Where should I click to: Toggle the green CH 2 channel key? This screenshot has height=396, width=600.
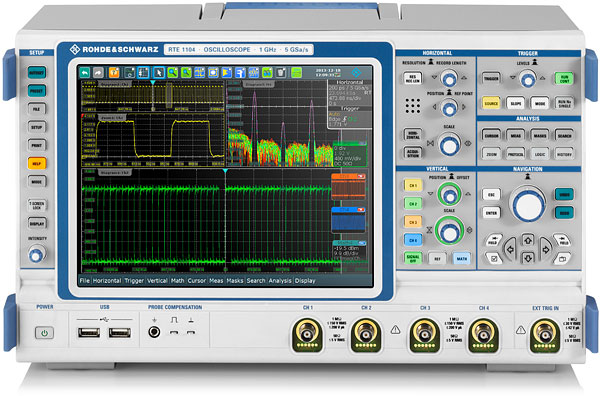click(413, 204)
